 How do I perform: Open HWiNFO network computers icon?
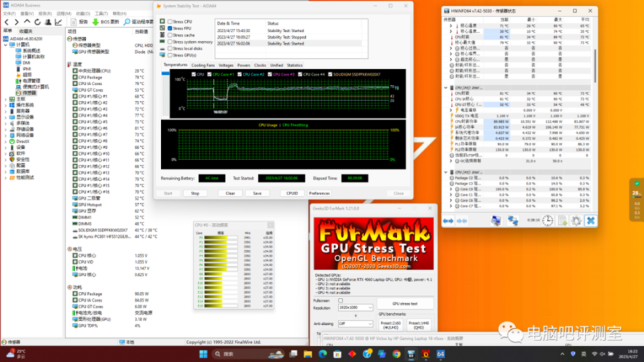513,221
